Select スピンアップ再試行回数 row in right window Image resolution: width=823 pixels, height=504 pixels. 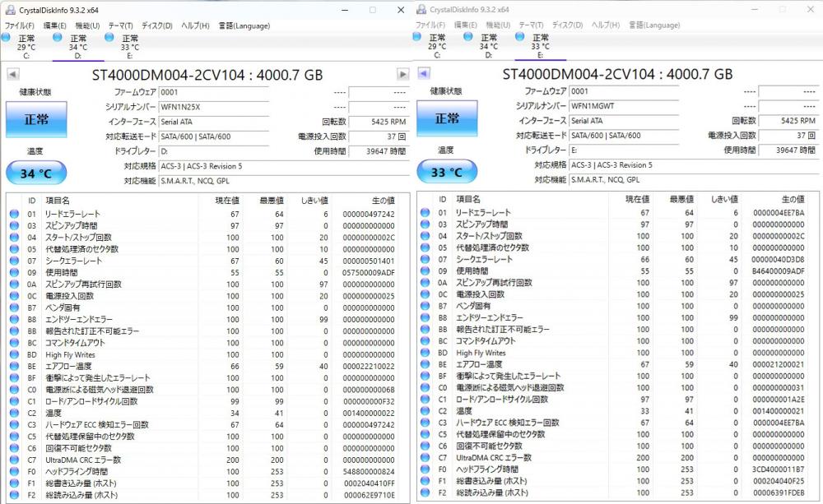click(618, 283)
